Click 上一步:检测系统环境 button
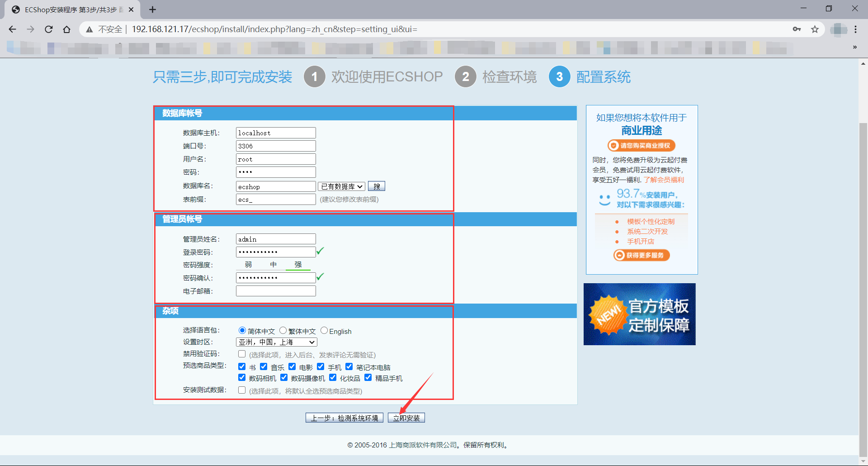Screen dimensions: 868x466 coord(344,418)
